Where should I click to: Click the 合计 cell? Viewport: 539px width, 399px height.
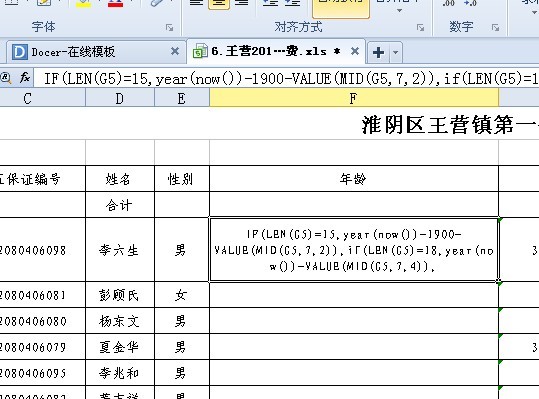pos(119,205)
